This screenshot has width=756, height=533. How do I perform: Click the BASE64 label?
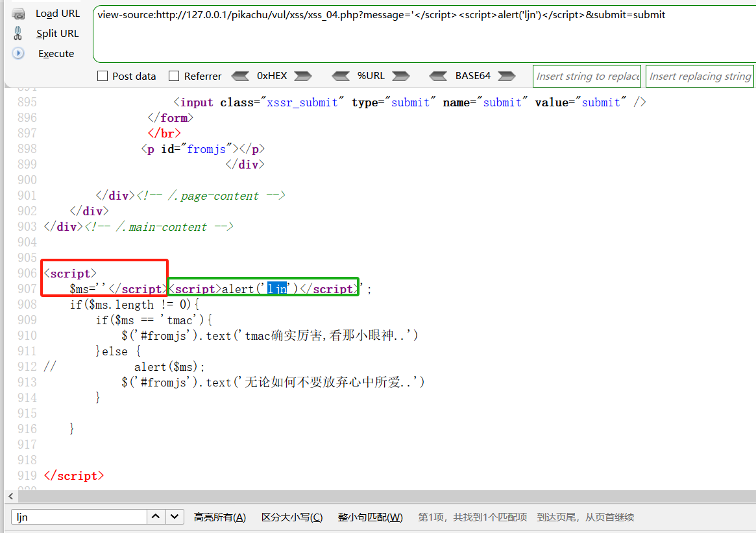click(x=472, y=76)
